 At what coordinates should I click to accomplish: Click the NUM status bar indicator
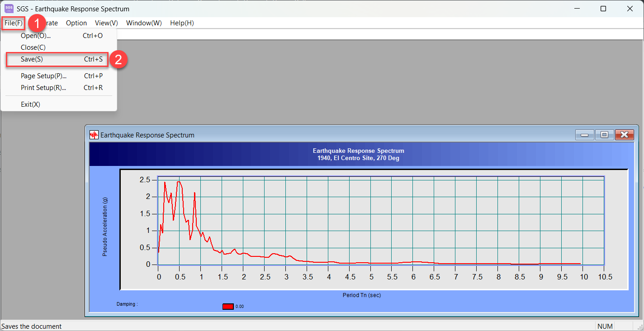[605, 326]
